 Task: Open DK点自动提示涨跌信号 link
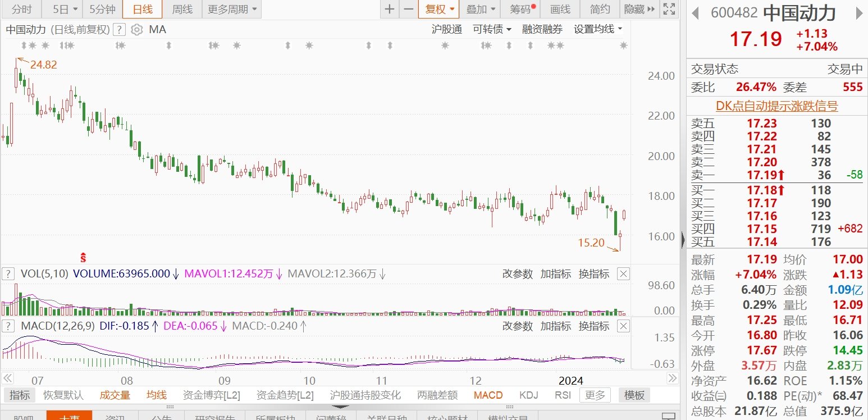click(776, 106)
